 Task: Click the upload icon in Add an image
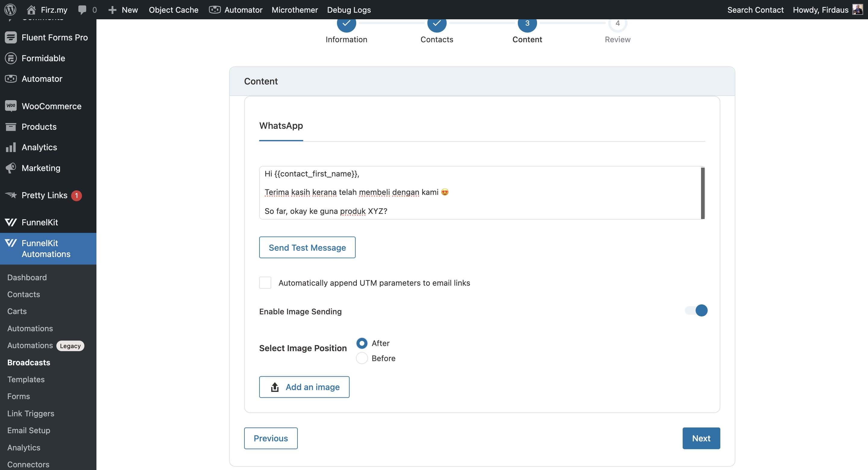(x=275, y=387)
